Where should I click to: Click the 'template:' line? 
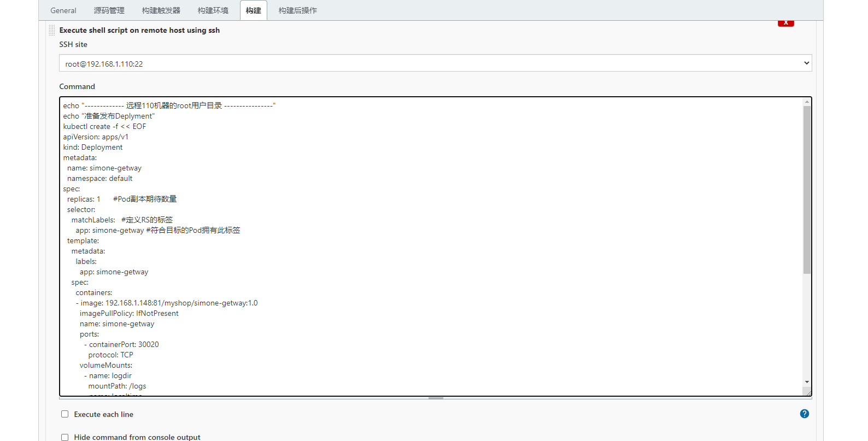point(83,240)
